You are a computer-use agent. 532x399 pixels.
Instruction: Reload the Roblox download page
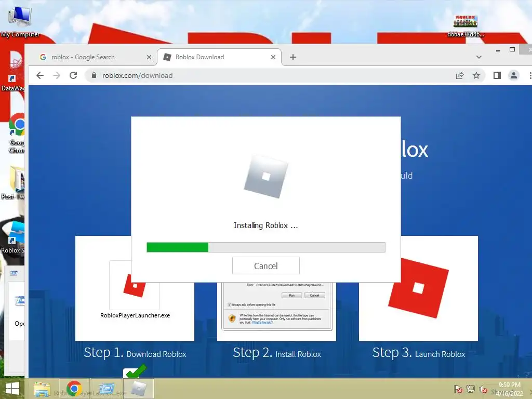pos(73,75)
